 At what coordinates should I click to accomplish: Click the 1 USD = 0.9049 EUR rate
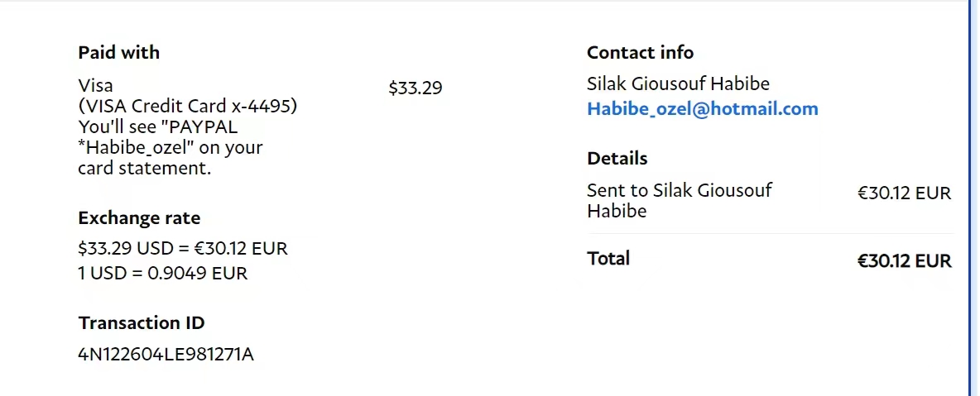point(162,272)
